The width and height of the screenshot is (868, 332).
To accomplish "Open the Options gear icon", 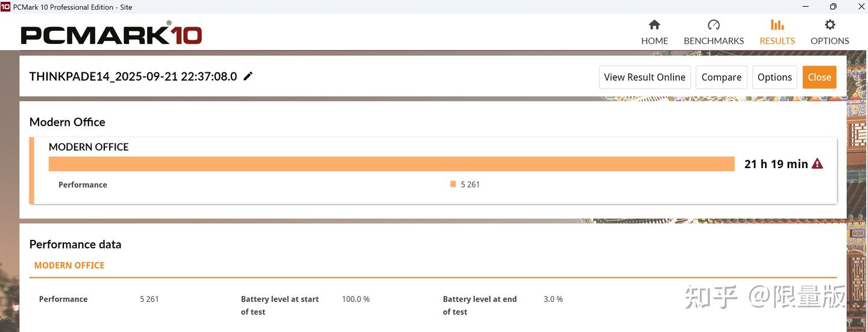I will pos(830,25).
